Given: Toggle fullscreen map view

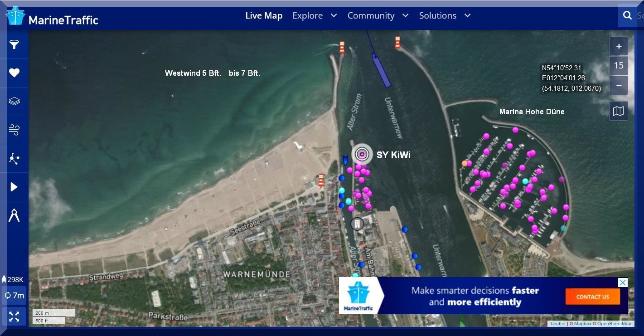Looking at the screenshot, I should point(14,317).
